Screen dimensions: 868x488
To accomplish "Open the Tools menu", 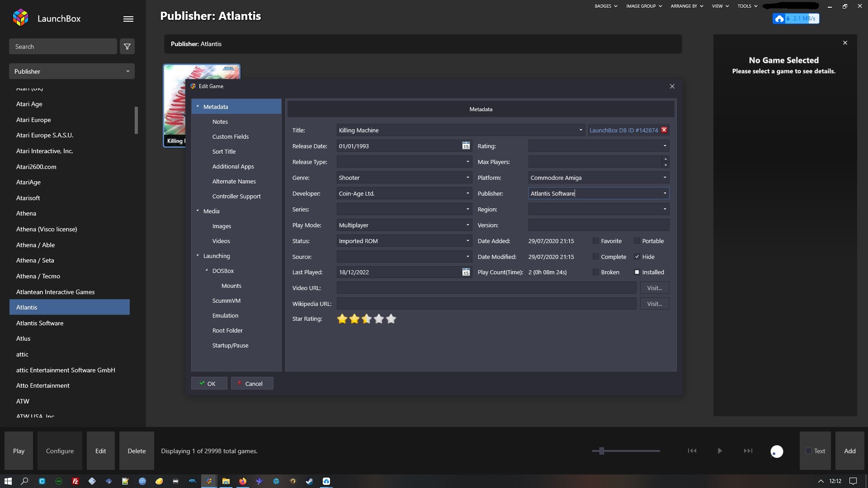I will click(747, 6).
